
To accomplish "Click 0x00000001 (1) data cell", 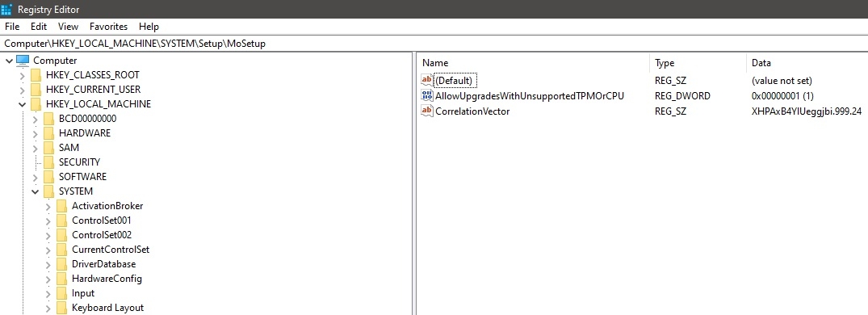I will (x=782, y=96).
